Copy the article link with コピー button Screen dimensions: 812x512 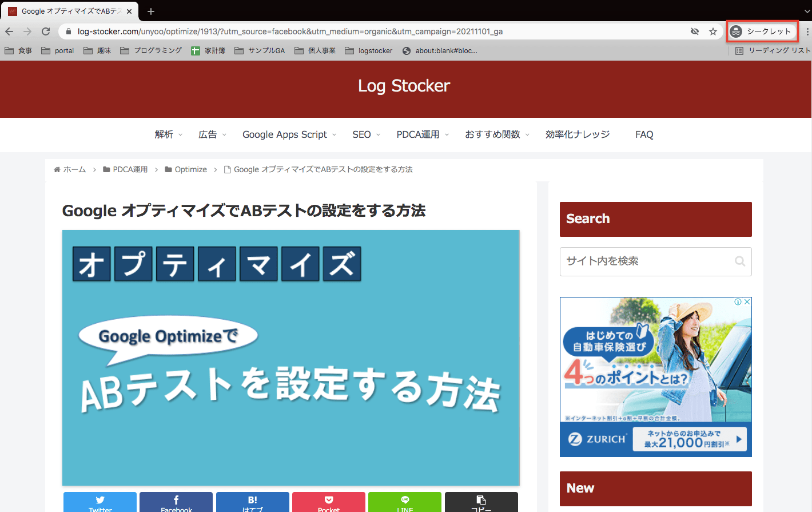(481, 502)
